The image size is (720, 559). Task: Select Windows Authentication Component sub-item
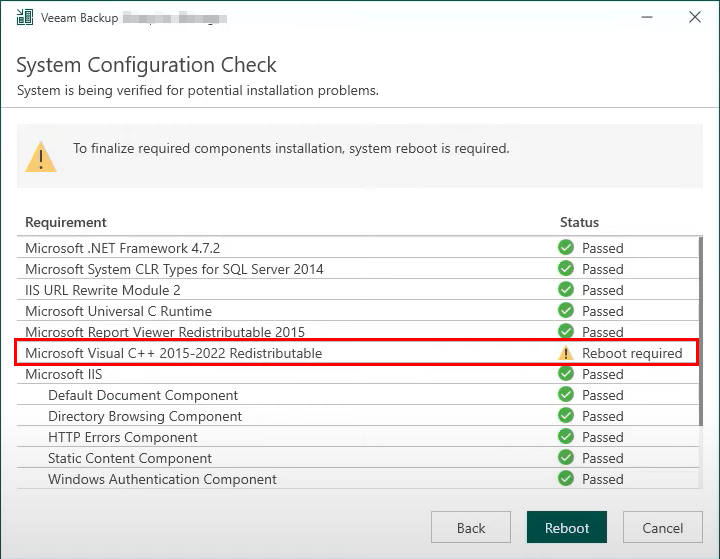click(x=358, y=479)
